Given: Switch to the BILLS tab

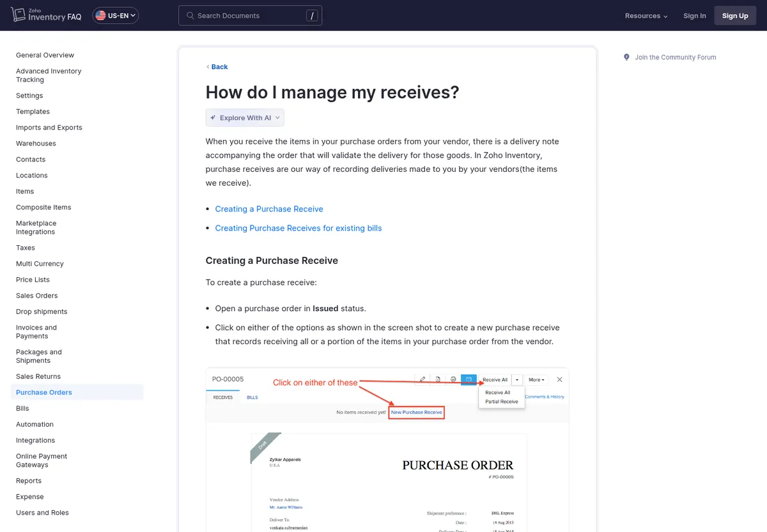Looking at the screenshot, I should pos(252,397).
